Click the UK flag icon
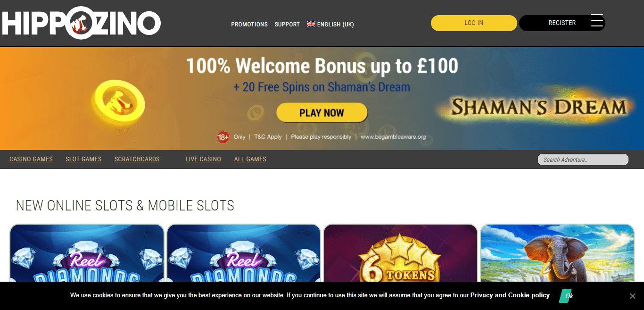Screen dimensions: 644x310 click(311, 24)
